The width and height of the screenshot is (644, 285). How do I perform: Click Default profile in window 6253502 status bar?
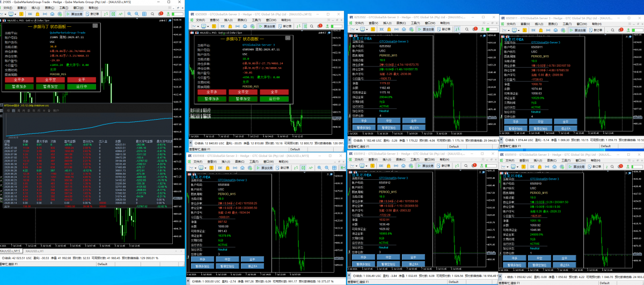[454, 146]
